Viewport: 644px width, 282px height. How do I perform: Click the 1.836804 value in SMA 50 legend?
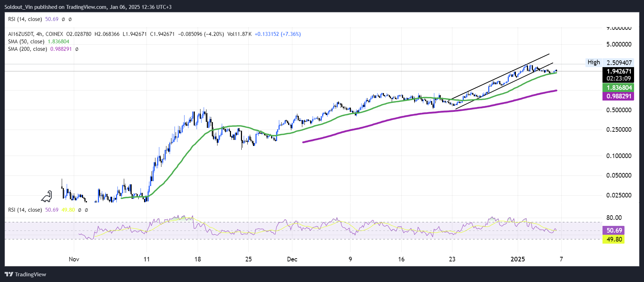(x=59, y=42)
